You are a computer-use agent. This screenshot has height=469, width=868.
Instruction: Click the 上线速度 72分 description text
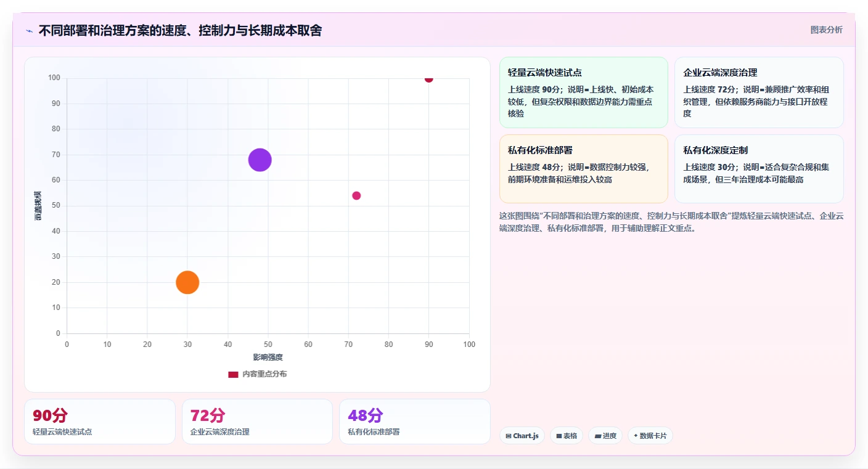pyautogui.click(x=756, y=101)
